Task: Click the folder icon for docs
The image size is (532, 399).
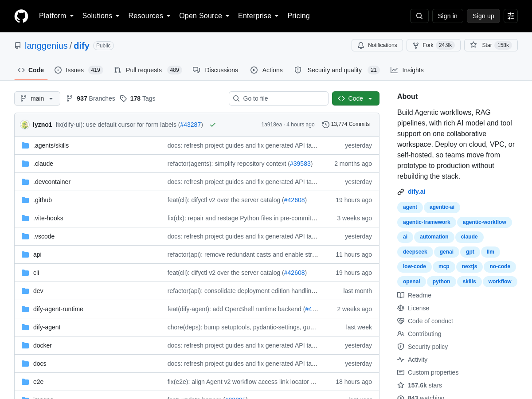Action: pyautogui.click(x=25, y=364)
